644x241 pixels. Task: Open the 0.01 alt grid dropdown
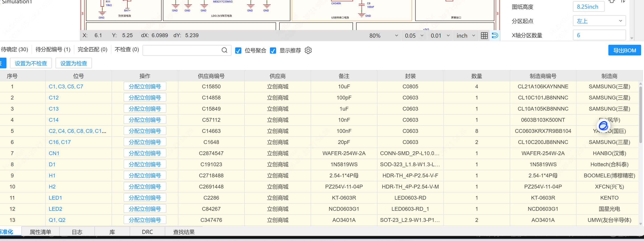(x=440, y=36)
